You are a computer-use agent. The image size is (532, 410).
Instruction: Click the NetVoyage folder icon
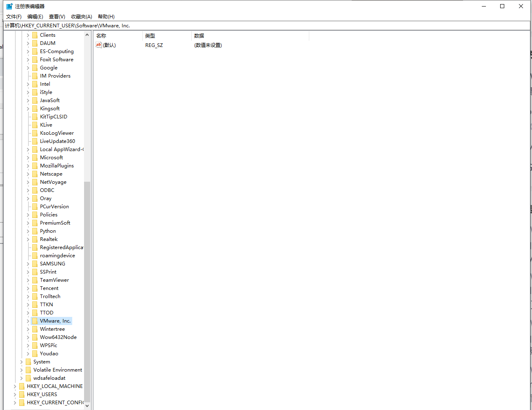click(35, 182)
